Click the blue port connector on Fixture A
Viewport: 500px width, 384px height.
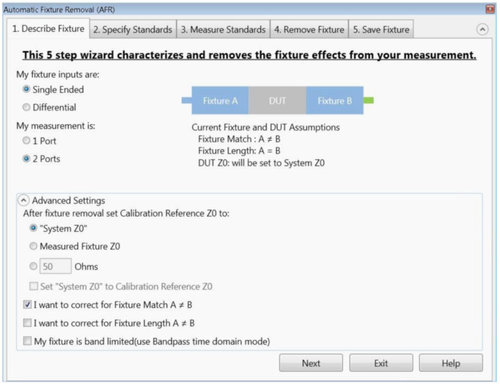coord(187,100)
